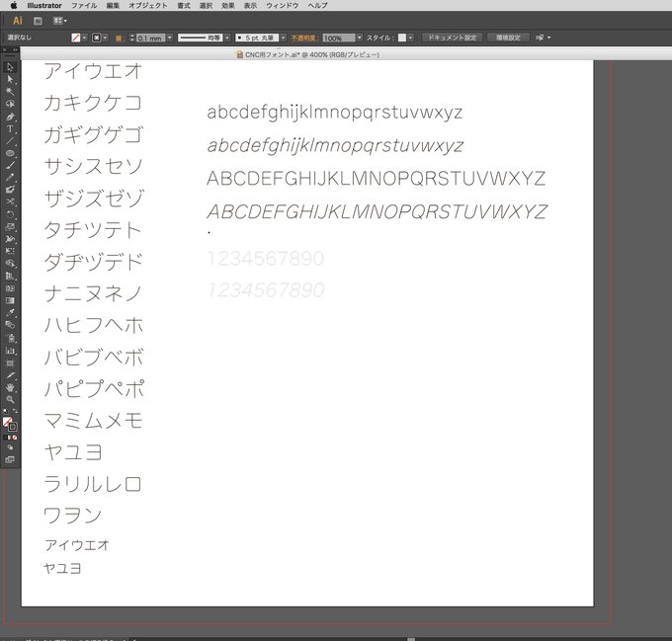Open the 効果 menu
672x641 pixels.
[228, 6]
